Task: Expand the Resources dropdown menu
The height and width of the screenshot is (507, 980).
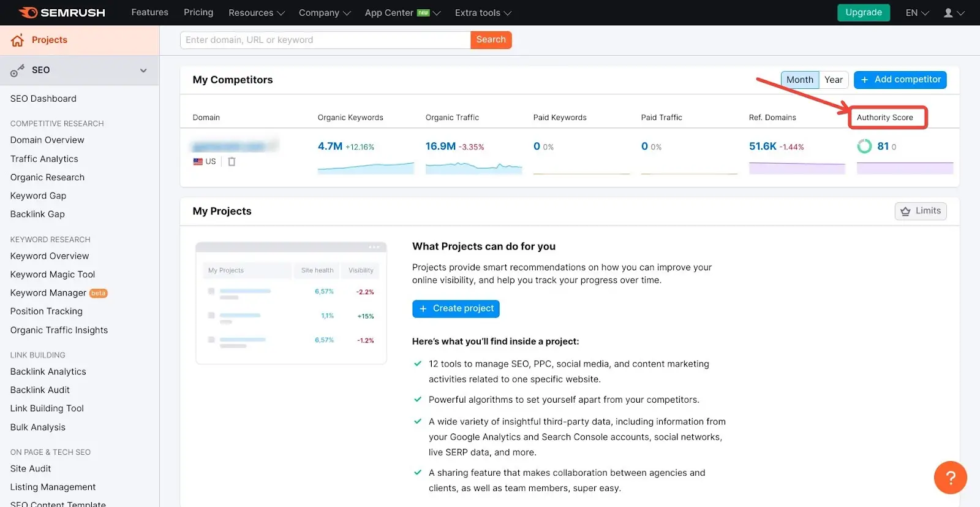Action: click(x=257, y=13)
